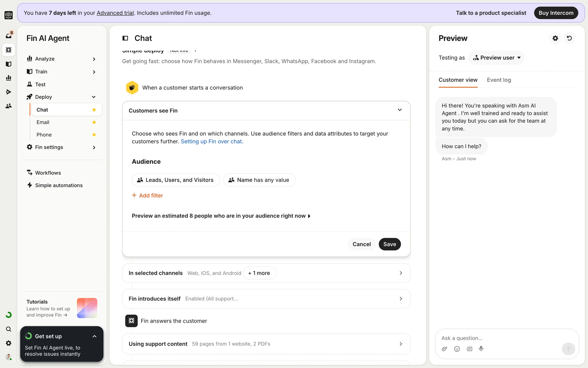This screenshot has height=368, width=588.
Task: Toggle the sidebar panel icon beside Chat
Action: [125, 38]
